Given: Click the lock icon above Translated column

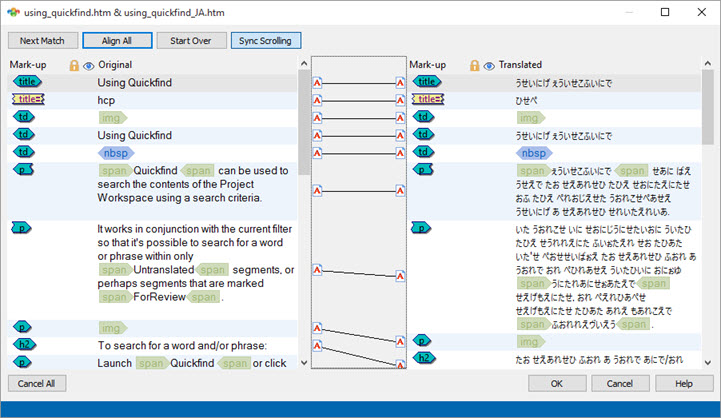Looking at the screenshot, I should (475, 65).
